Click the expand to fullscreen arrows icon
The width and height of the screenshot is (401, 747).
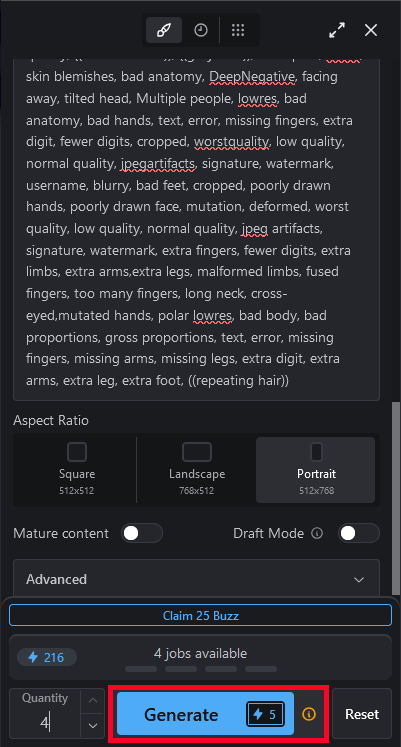(x=337, y=30)
